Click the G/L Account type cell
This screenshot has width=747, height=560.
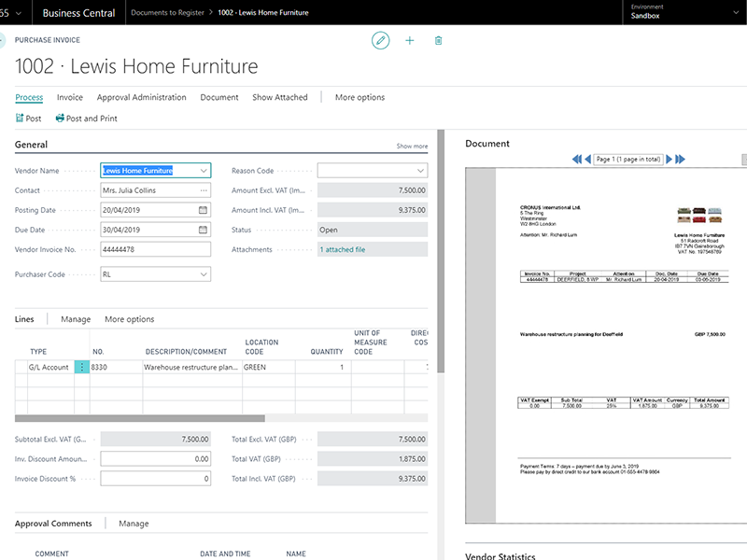tap(51, 367)
